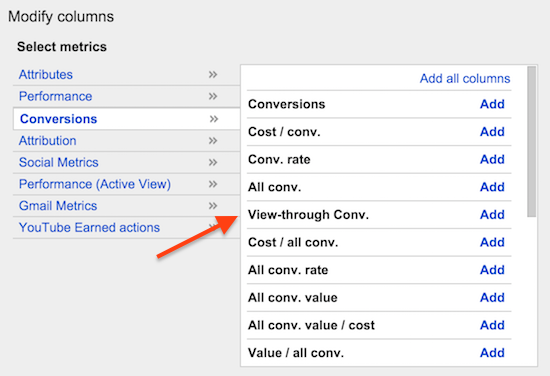Click Add all columns link
The width and height of the screenshot is (550, 376).
pyautogui.click(x=465, y=79)
